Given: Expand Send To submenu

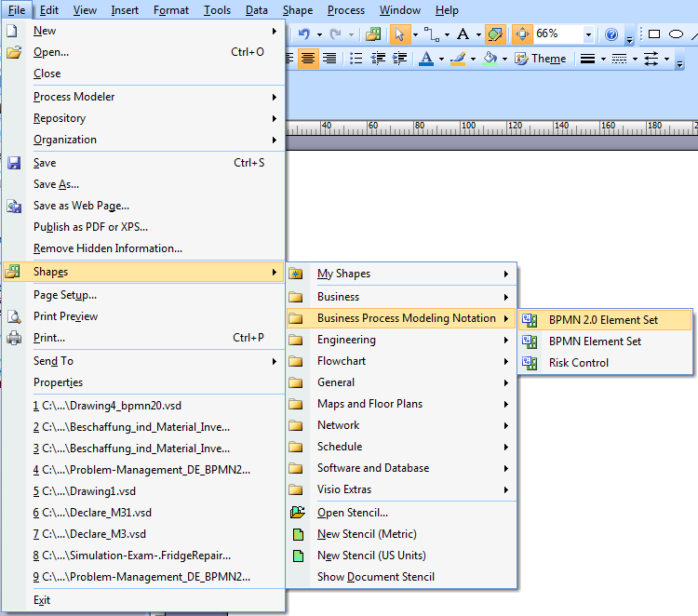Looking at the screenshot, I should point(143,361).
